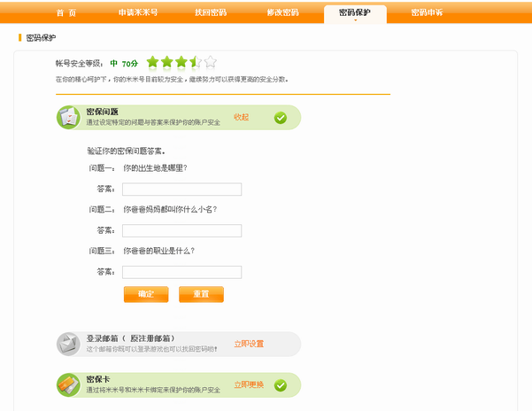Click the half-filled fourth security star
This screenshot has width=532, height=411.
pyautogui.click(x=196, y=62)
